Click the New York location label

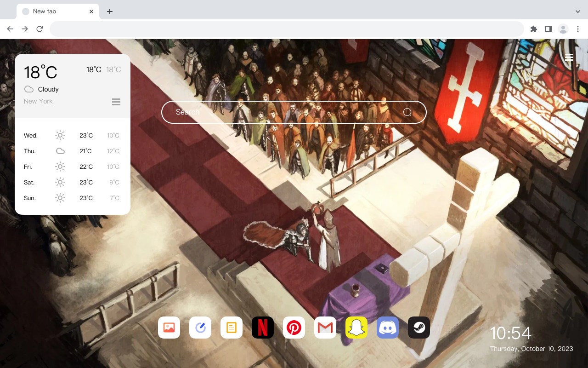click(38, 101)
